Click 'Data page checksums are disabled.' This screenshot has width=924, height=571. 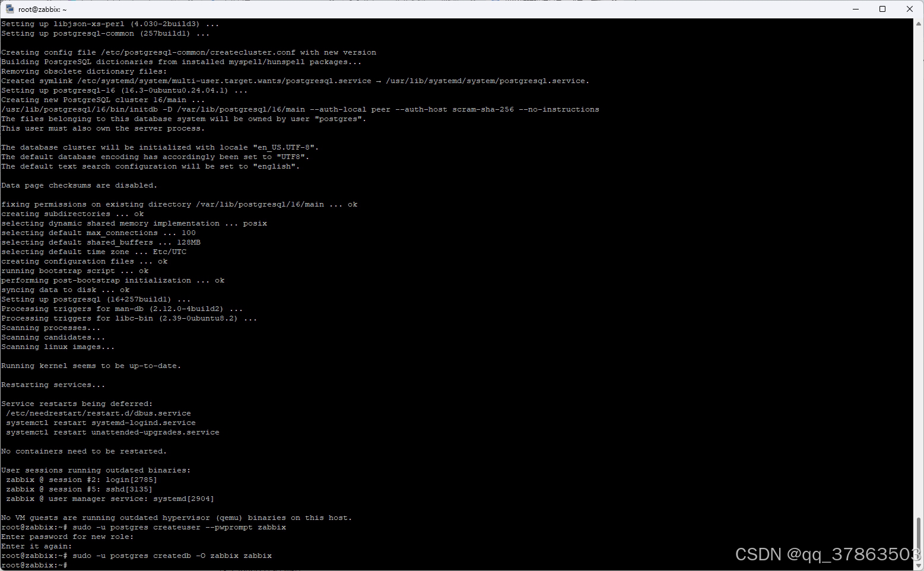pos(80,185)
